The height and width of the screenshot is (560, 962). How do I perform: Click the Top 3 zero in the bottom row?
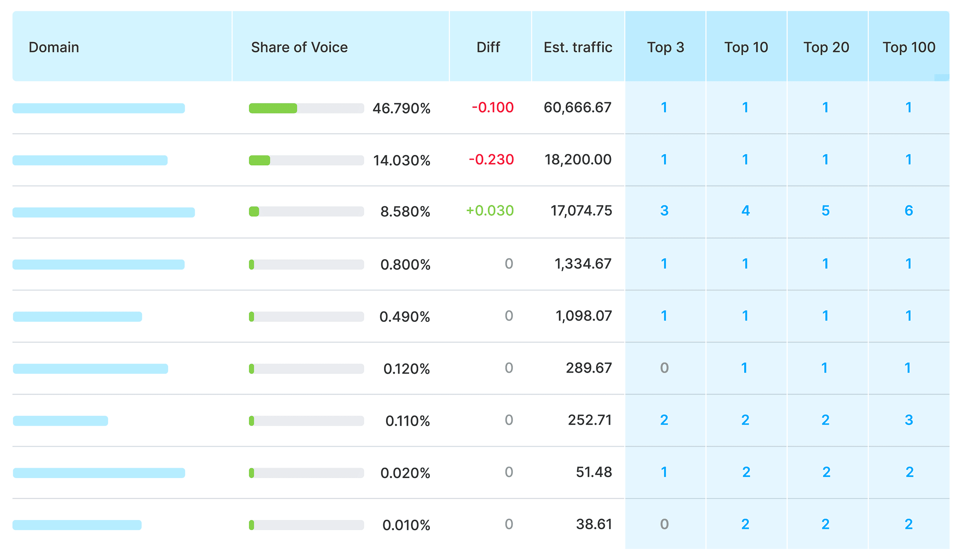tap(664, 523)
